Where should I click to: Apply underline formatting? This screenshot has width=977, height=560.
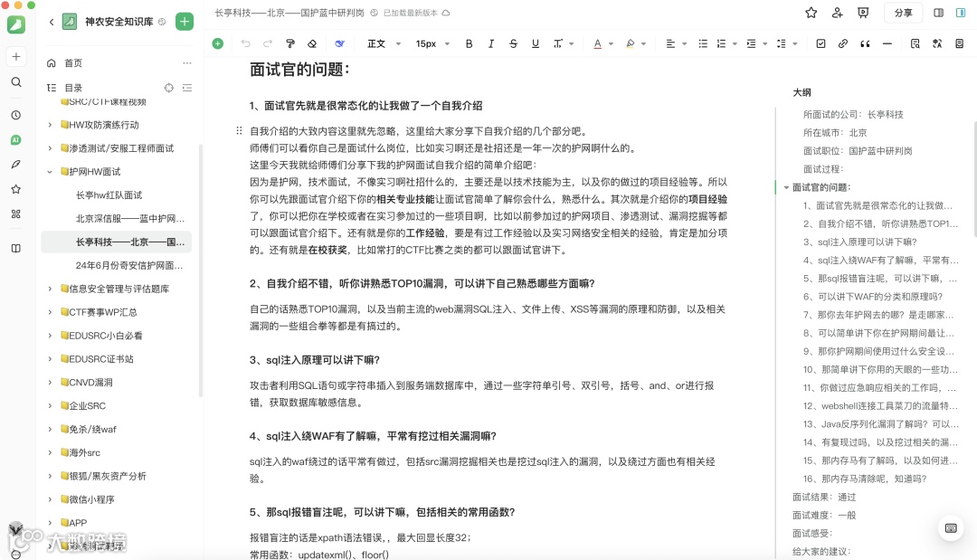pos(536,43)
